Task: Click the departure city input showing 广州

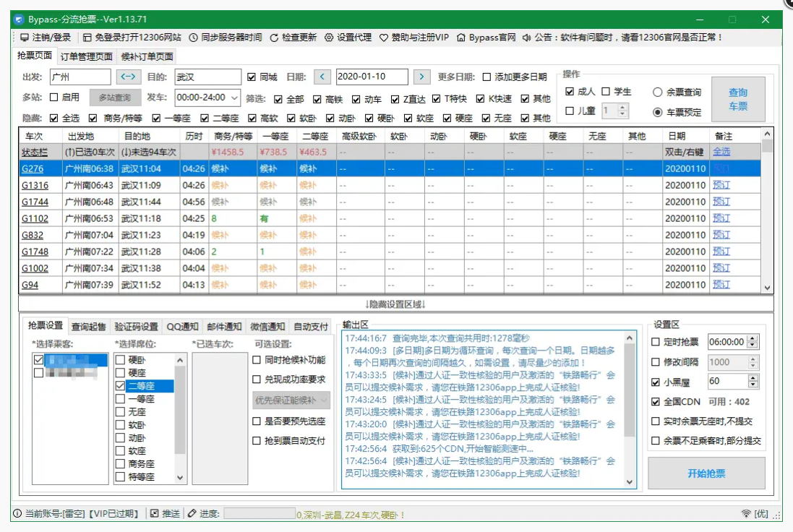Action: click(x=80, y=76)
